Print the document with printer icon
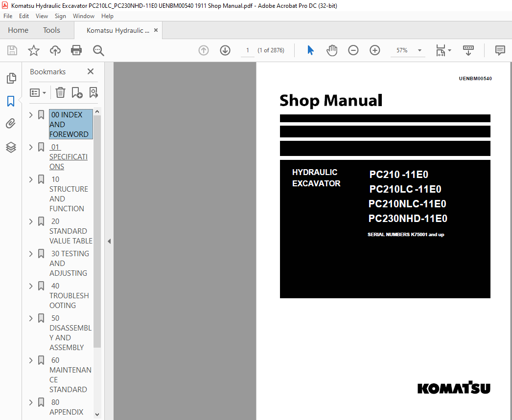This screenshot has height=420, width=512. (x=76, y=50)
